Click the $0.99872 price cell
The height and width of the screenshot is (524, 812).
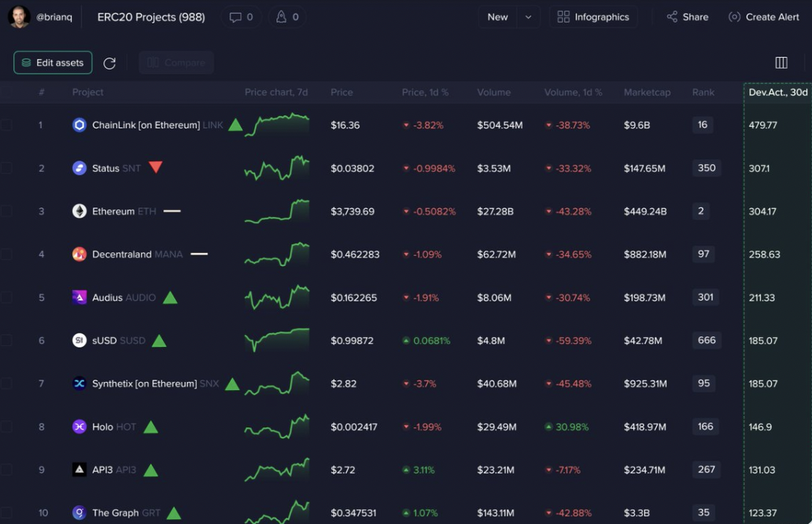[x=353, y=341]
